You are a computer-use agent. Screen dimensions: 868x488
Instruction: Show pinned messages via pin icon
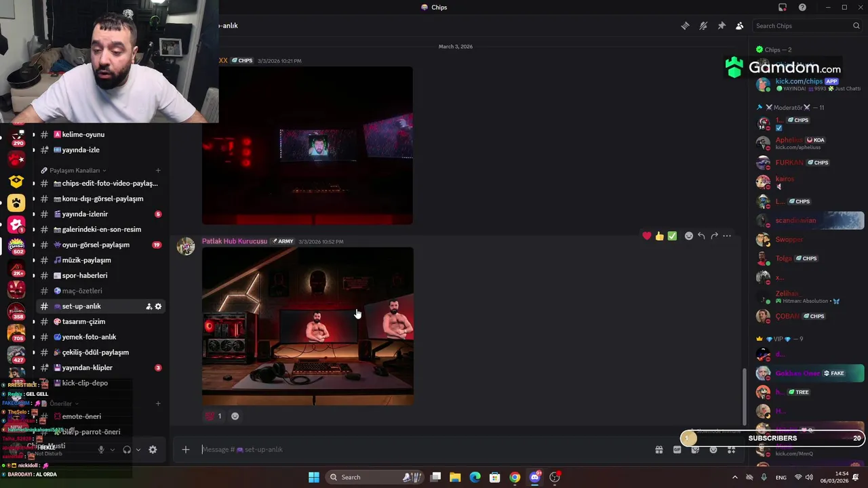pos(722,26)
